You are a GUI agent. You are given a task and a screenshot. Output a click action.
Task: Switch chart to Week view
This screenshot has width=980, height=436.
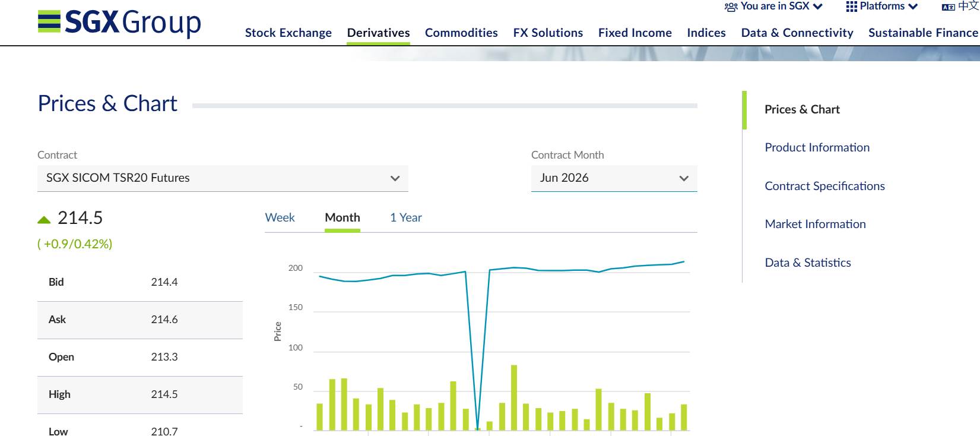click(x=280, y=217)
